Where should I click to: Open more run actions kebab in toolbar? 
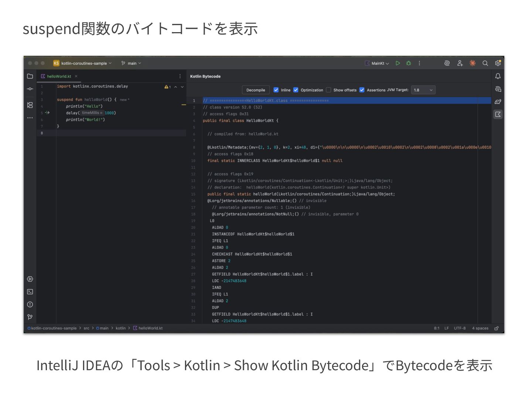coord(419,63)
